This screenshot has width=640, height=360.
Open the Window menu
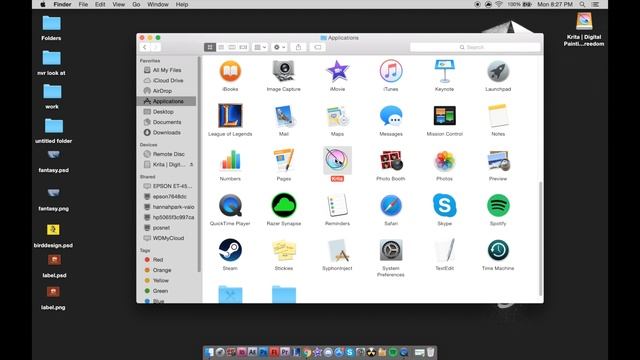(x=158, y=4)
